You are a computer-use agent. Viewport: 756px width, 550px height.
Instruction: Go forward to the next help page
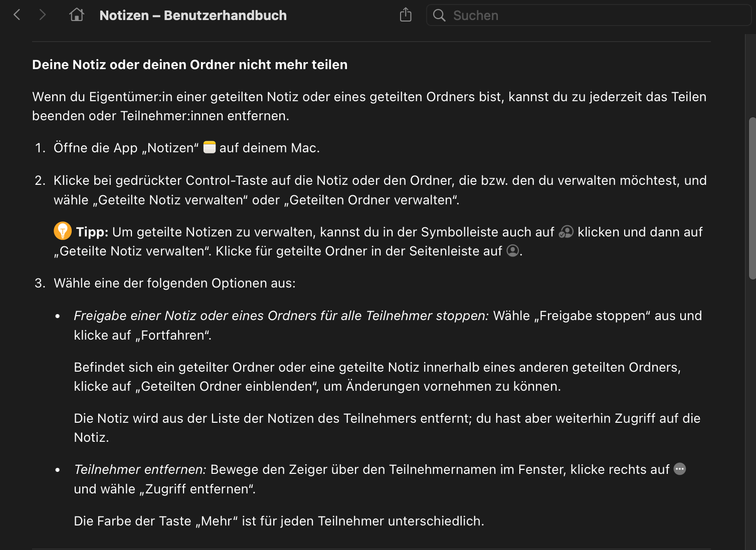(x=43, y=15)
